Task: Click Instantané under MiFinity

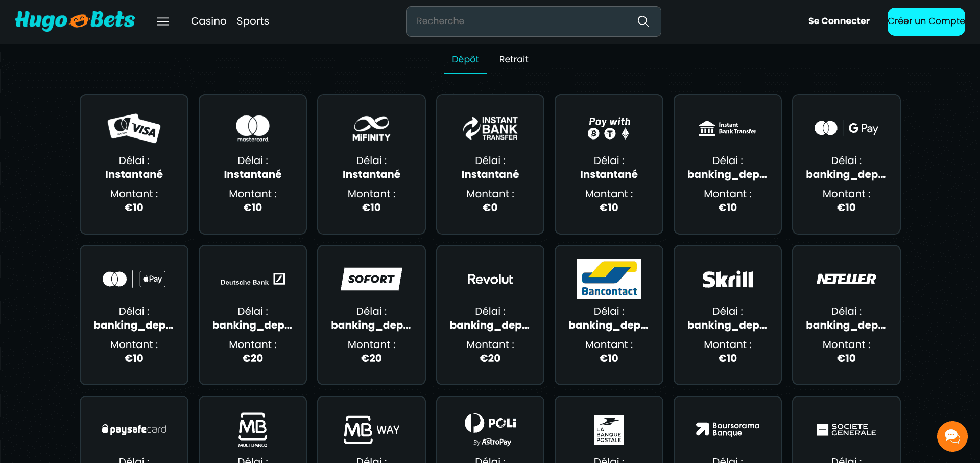Action: [x=371, y=174]
